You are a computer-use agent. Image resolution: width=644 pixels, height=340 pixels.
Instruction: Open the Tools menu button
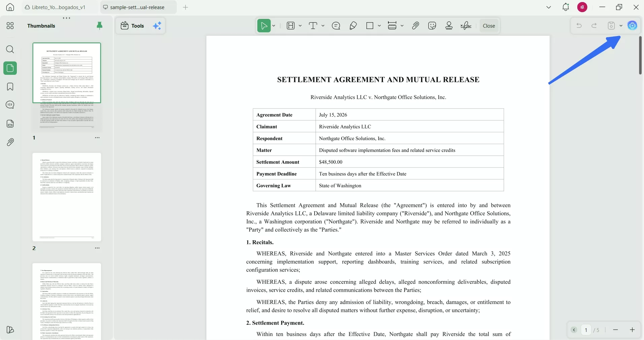point(132,26)
